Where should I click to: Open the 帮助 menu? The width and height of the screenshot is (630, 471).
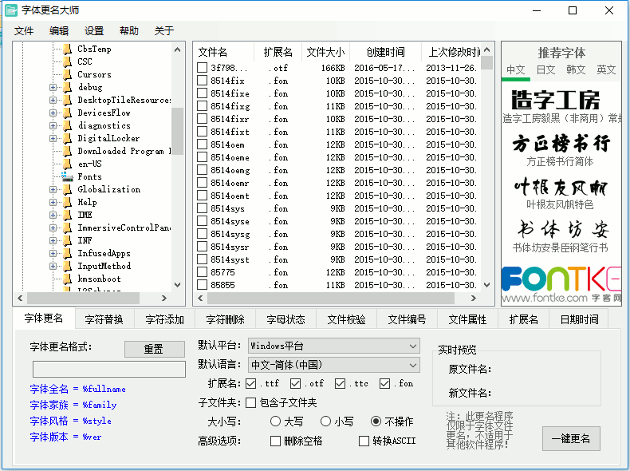point(129,31)
